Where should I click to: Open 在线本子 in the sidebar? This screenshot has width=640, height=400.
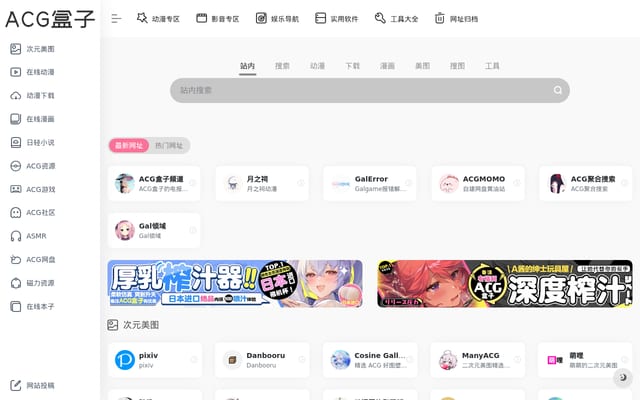32,307
